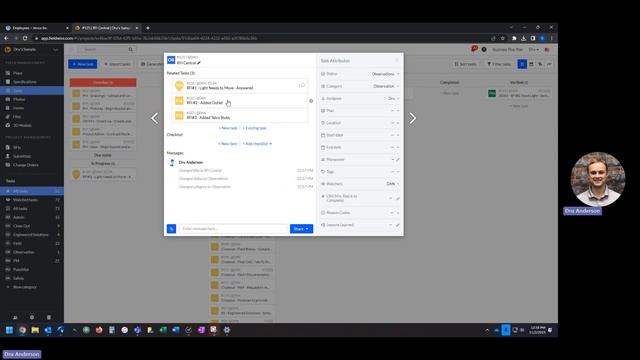
Task: Focus the top search field
Action: [107, 49]
